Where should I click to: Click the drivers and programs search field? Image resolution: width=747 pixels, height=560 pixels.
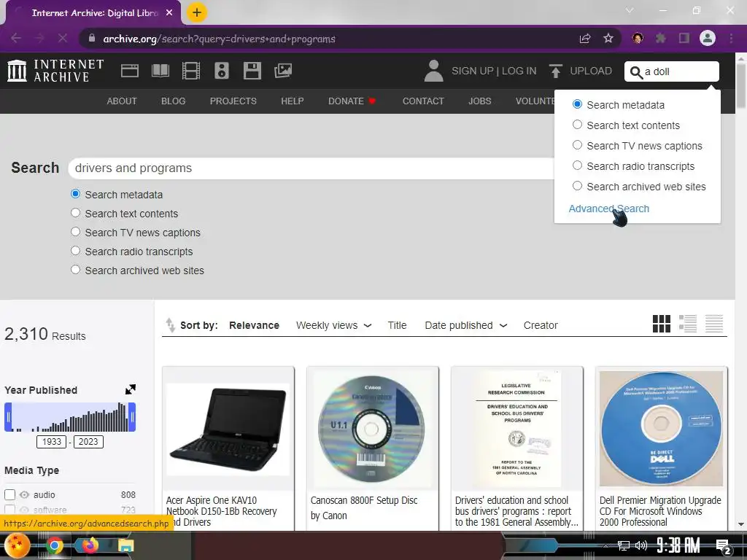(312, 168)
